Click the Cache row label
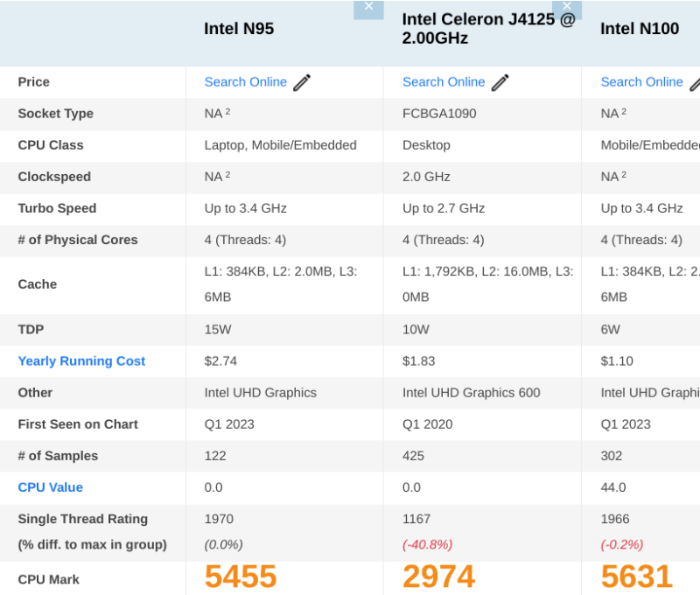The width and height of the screenshot is (700, 595). pyautogui.click(x=38, y=284)
